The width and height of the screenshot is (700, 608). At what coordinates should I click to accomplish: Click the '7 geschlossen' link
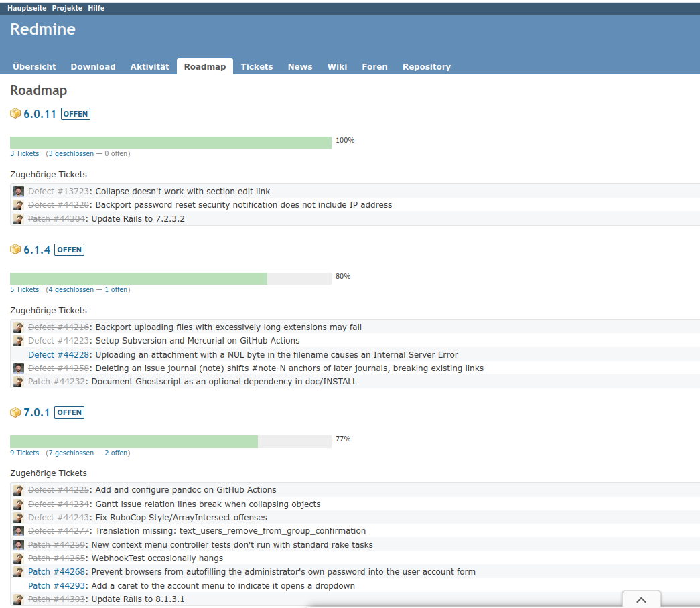[x=71, y=453]
